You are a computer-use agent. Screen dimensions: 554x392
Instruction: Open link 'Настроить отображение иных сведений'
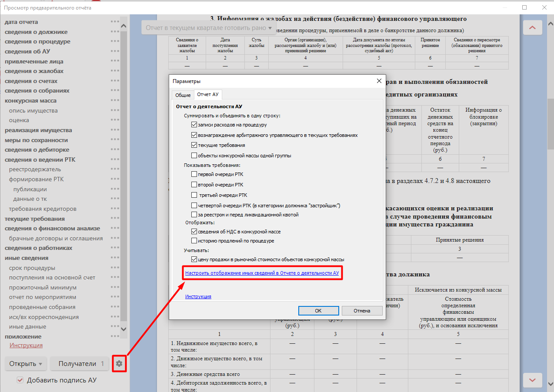pyautogui.click(x=262, y=273)
